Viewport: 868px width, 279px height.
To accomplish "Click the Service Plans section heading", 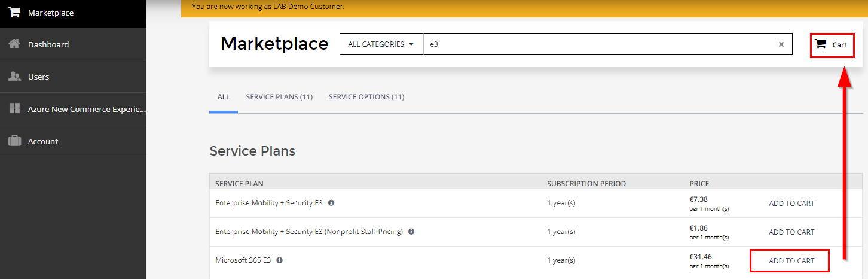I will click(252, 151).
